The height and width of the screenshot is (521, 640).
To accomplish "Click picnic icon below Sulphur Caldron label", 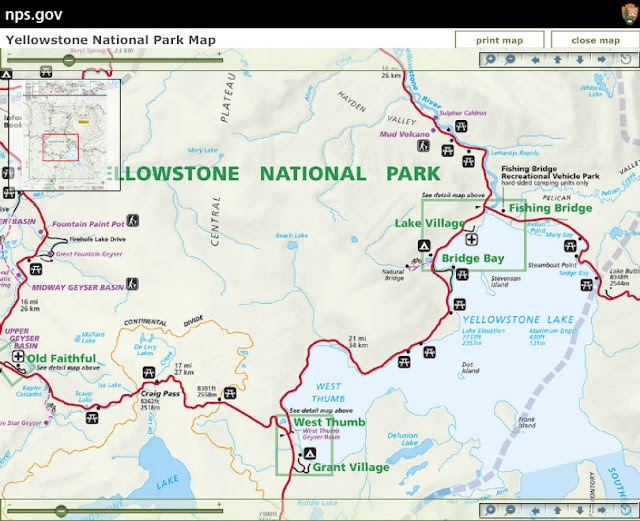I will click(461, 126).
